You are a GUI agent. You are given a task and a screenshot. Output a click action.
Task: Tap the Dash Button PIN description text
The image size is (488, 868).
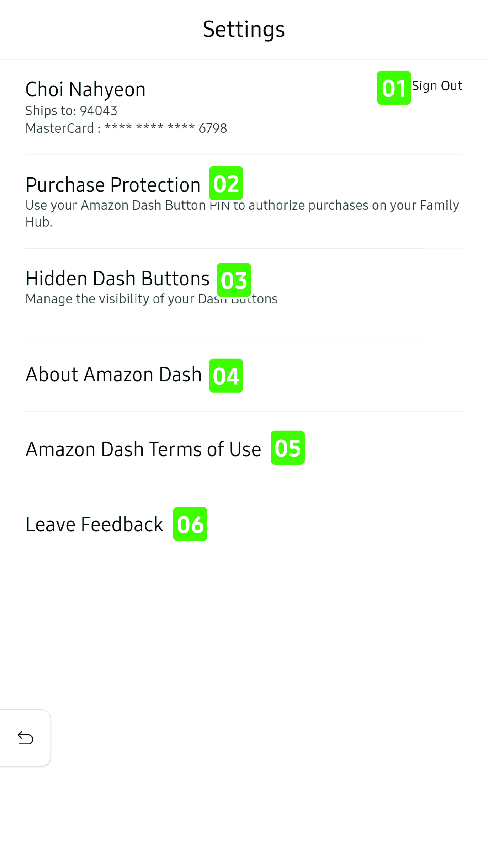[x=242, y=205]
